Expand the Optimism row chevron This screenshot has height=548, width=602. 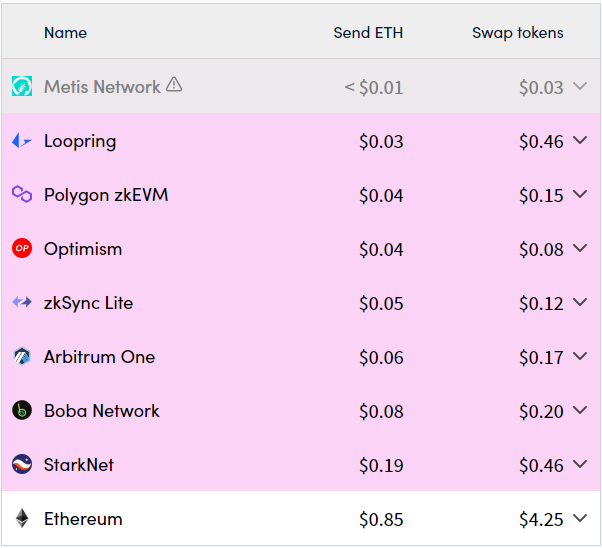click(x=580, y=248)
